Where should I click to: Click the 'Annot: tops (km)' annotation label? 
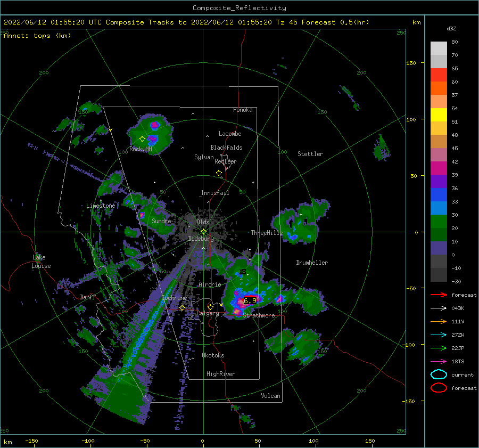point(37,36)
